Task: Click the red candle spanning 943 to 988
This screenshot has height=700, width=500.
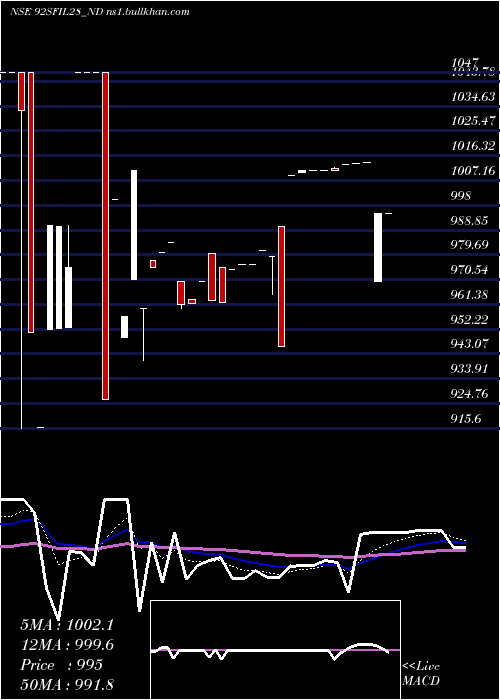Action: 281,287
